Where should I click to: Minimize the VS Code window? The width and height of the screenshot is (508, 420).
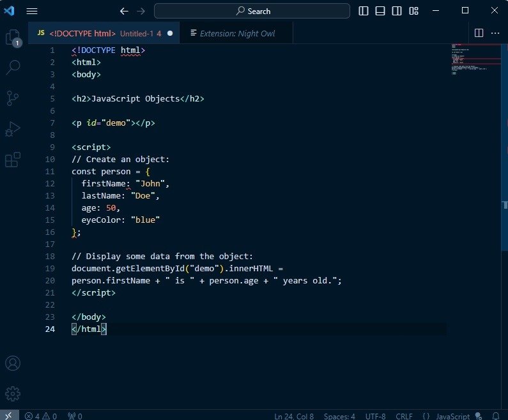click(x=436, y=11)
